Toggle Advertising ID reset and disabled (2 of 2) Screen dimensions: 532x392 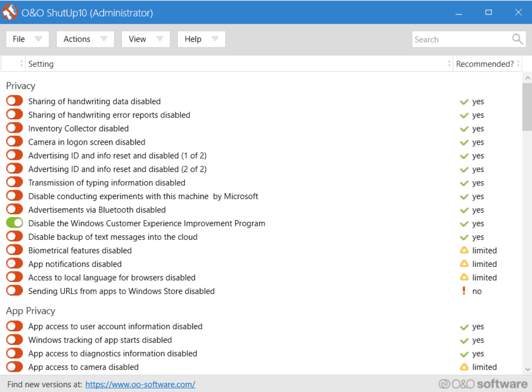[x=14, y=169]
